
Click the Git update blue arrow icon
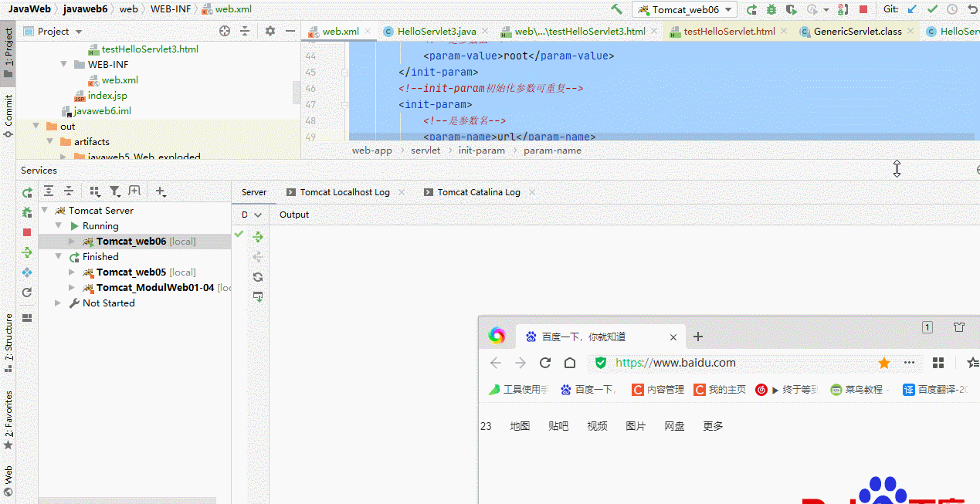click(x=911, y=9)
